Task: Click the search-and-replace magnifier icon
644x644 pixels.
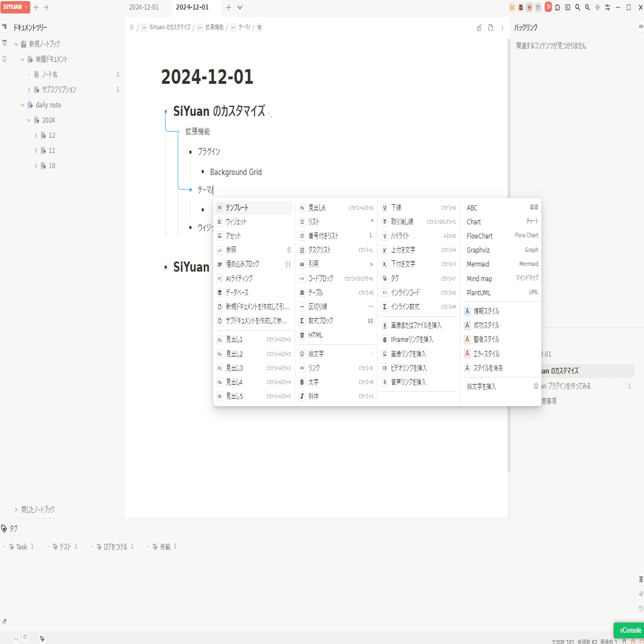Action: (587, 7)
